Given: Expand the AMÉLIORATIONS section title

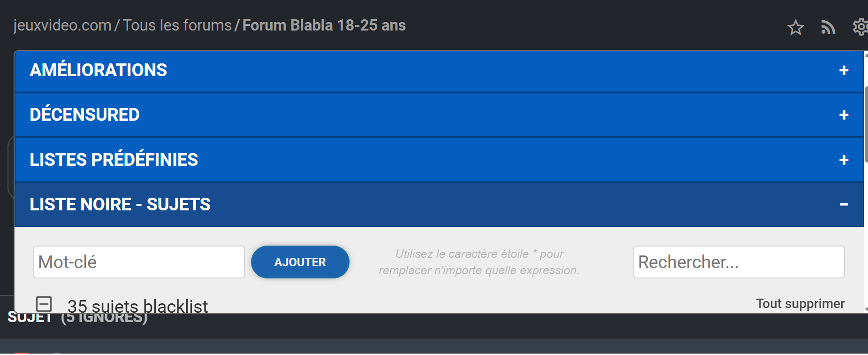Looking at the screenshot, I should [x=99, y=70].
